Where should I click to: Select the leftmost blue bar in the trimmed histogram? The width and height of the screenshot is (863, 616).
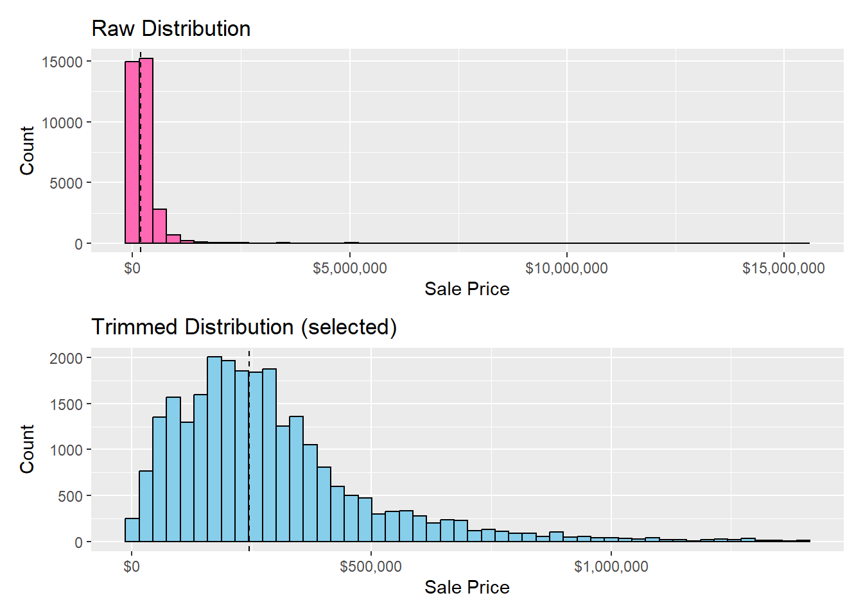132,531
